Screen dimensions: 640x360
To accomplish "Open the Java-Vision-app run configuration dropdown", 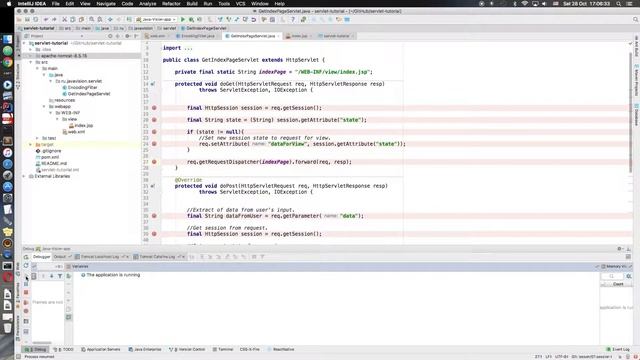I will [157, 19].
